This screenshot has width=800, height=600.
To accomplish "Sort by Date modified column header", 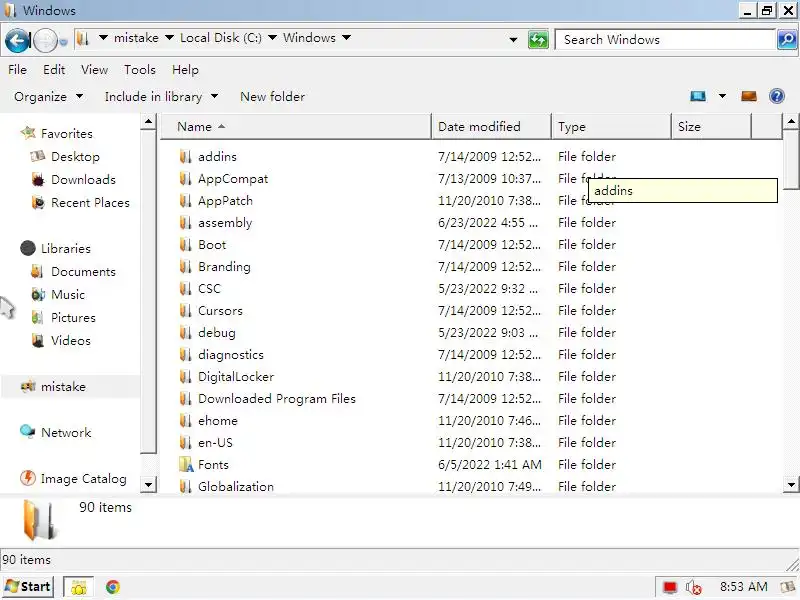I will tap(492, 127).
